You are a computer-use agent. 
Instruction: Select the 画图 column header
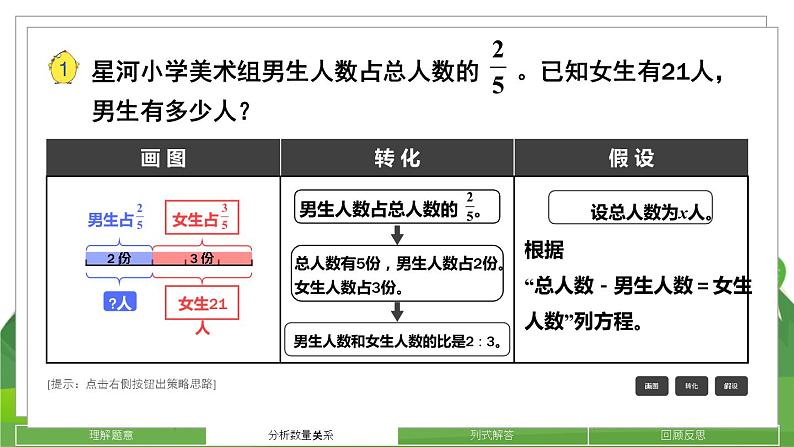coord(163,158)
